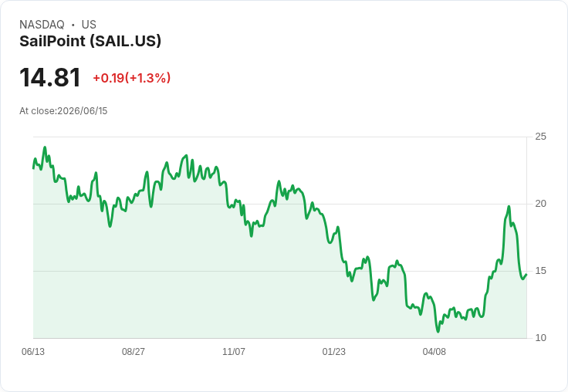Click the 15 price axis label

pyautogui.click(x=540, y=271)
